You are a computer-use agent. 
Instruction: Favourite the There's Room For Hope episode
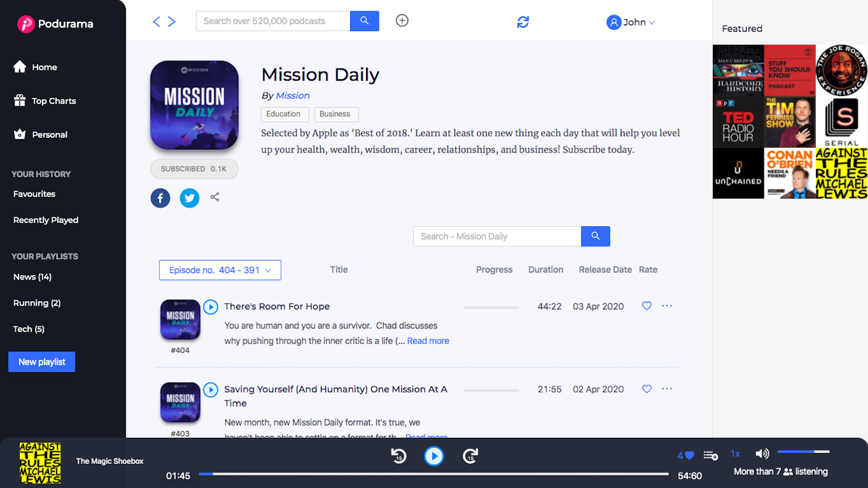[647, 306]
